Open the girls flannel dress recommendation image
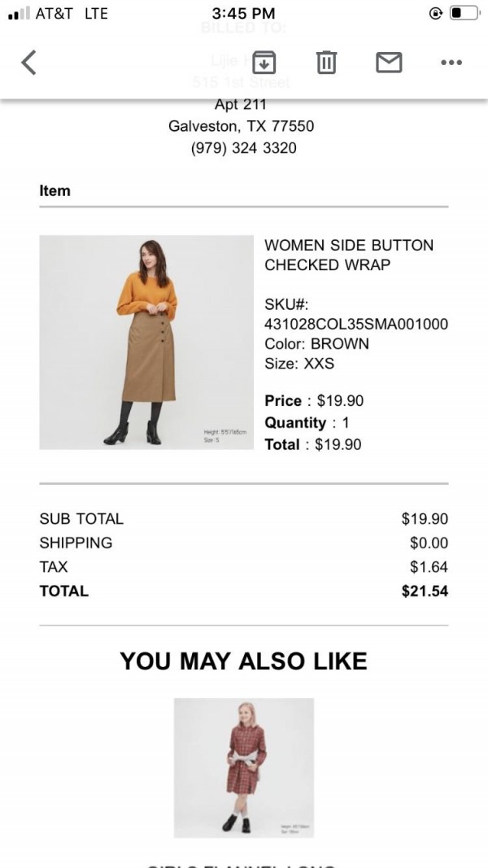 coord(244,768)
